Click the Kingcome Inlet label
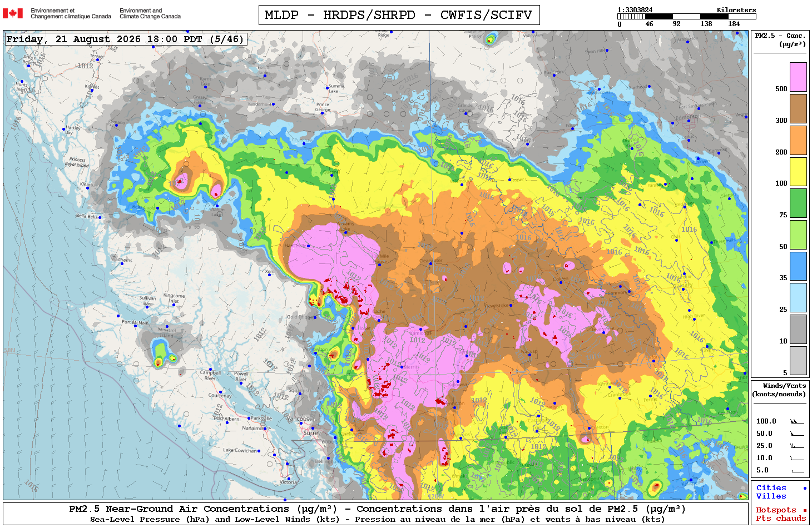812x528 pixels. point(174,298)
